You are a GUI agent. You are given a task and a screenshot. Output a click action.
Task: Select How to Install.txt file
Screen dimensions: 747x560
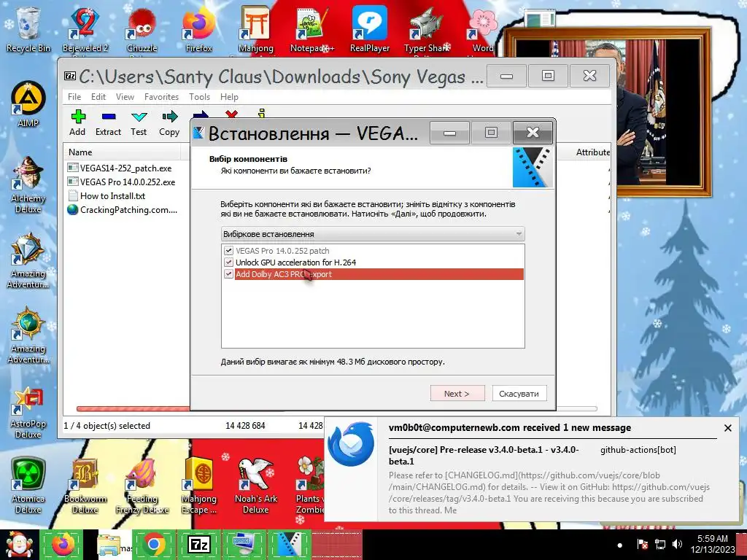[x=107, y=195]
